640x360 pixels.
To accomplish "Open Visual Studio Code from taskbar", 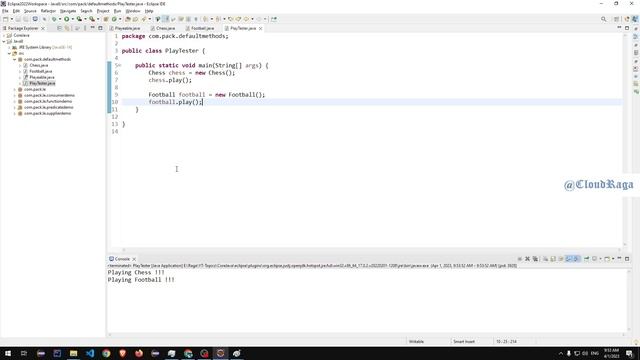I will point(90,353).
